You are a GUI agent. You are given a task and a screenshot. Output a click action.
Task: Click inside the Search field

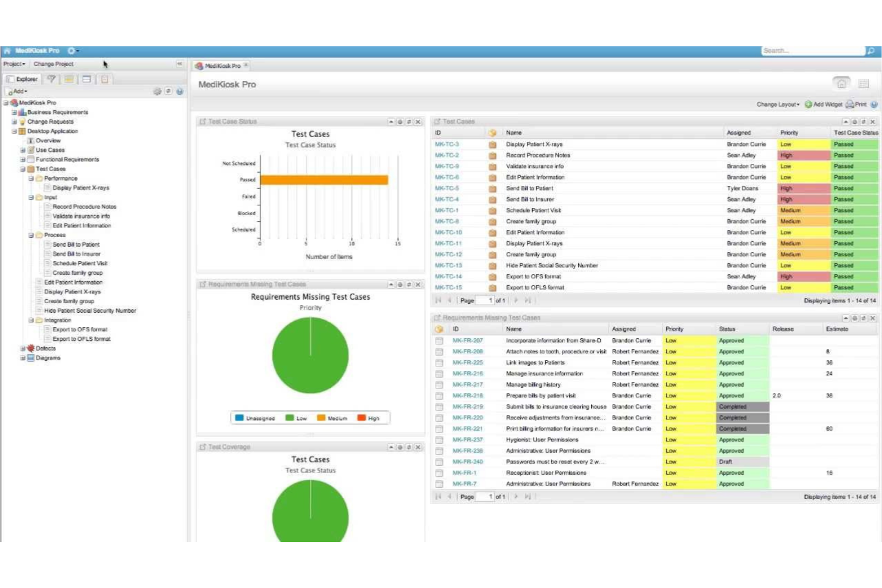click(810, 51)
